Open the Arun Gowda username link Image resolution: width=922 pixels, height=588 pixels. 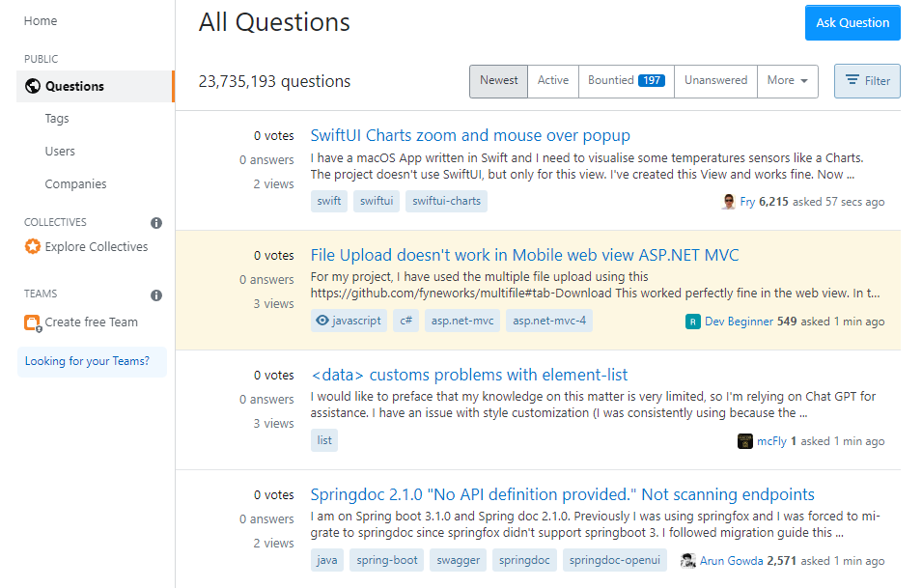click(732, 561)
